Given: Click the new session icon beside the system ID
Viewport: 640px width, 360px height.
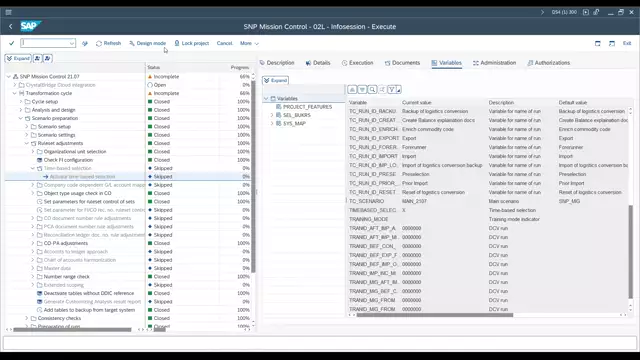Looking at the screenshot, I should click(x=586, y=12).
